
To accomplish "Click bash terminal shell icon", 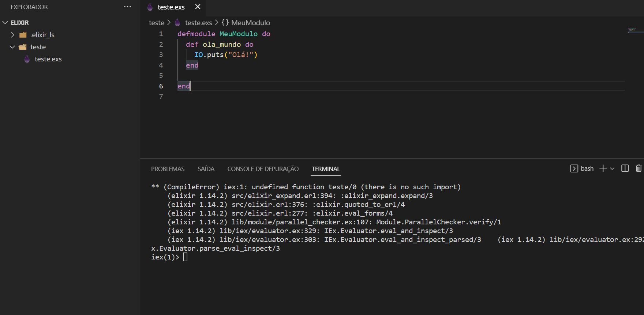I will [x=574, y=168].
